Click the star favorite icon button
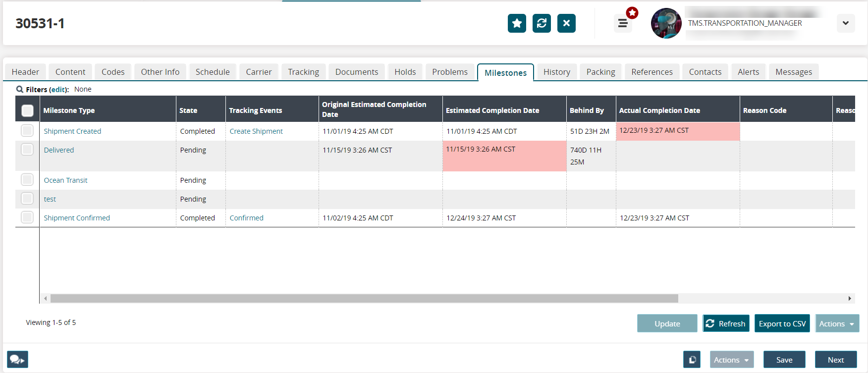 517,23
